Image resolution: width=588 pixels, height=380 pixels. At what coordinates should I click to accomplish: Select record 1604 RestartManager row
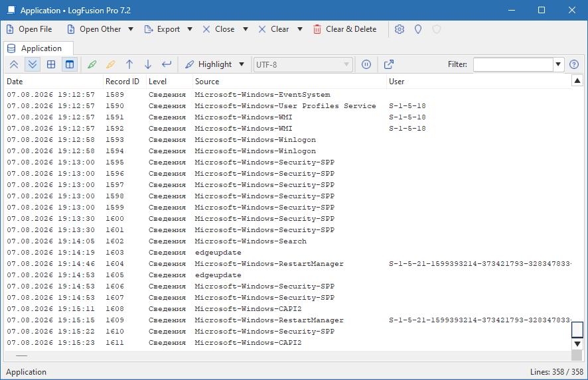[x=287, y=264]
